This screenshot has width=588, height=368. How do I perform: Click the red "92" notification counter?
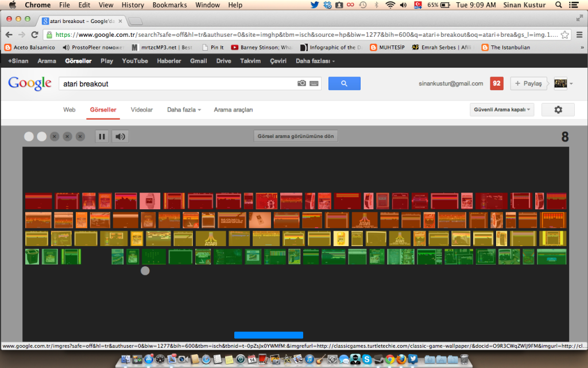(496, 83)
